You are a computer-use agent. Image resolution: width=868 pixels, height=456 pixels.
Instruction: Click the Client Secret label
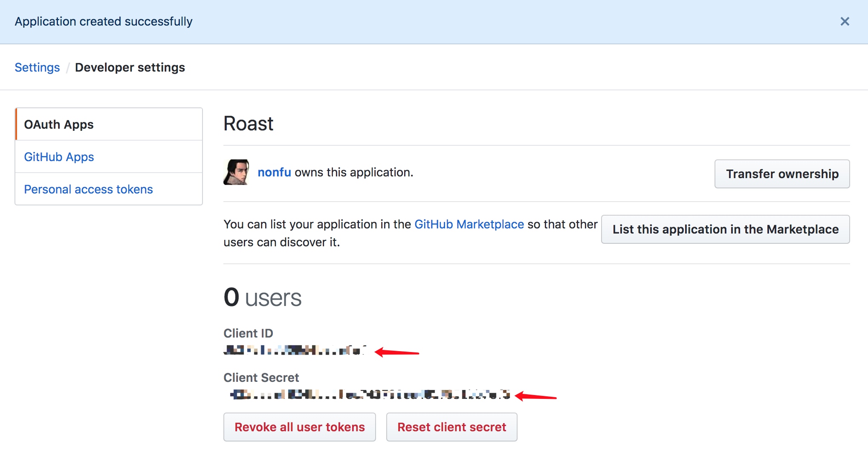261,378
